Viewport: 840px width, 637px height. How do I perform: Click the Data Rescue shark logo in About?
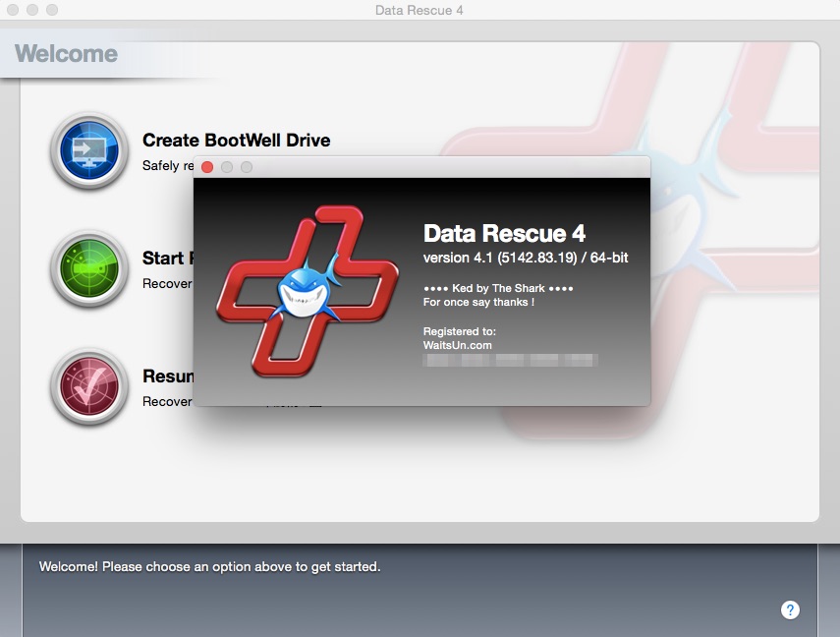point(307,291)
